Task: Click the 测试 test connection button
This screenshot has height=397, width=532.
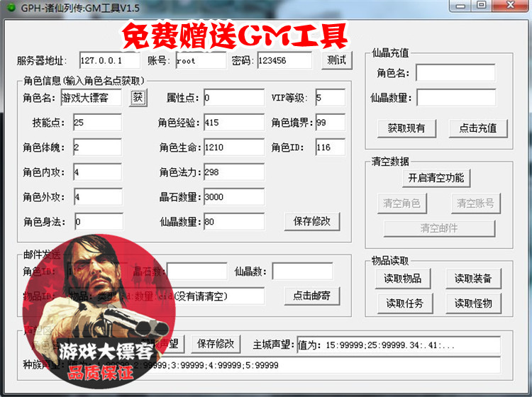Action: pos(337,60)
